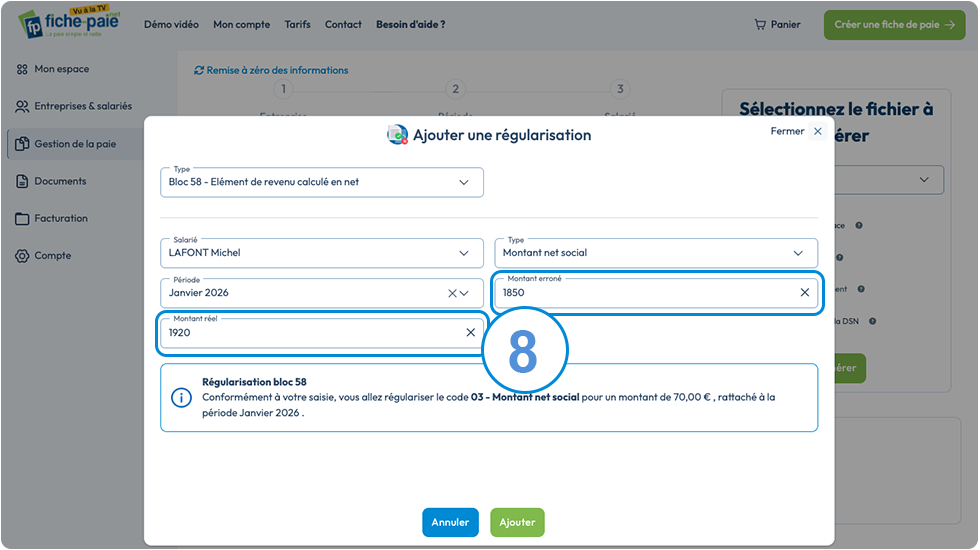The width and height of the screenshot is (980, 550).
Task: Click Remise à zéro des informations link
Action: (x=271, y=70)
